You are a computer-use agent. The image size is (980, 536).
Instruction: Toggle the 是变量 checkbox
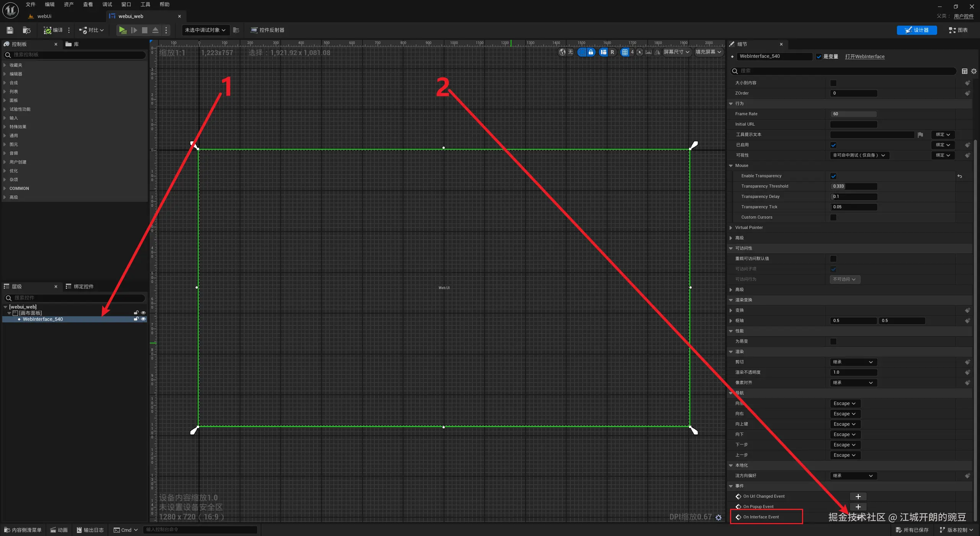click(819, 57)
